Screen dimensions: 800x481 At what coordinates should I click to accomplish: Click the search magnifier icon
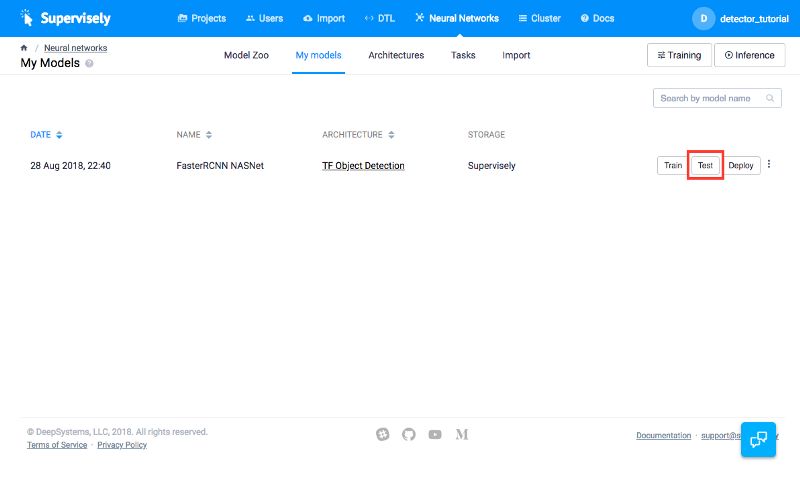[770, 98]
